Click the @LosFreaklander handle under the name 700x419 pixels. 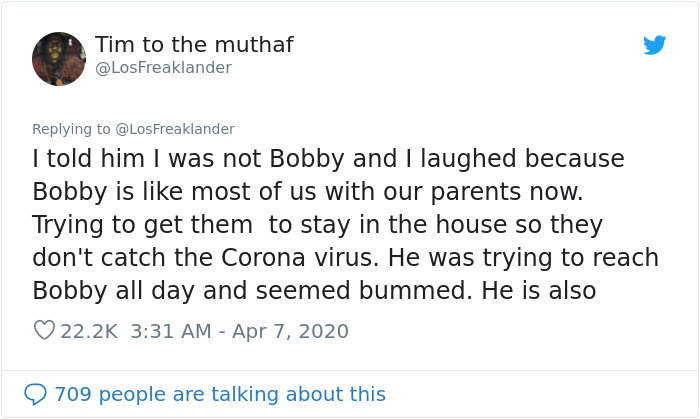[163, 68]
